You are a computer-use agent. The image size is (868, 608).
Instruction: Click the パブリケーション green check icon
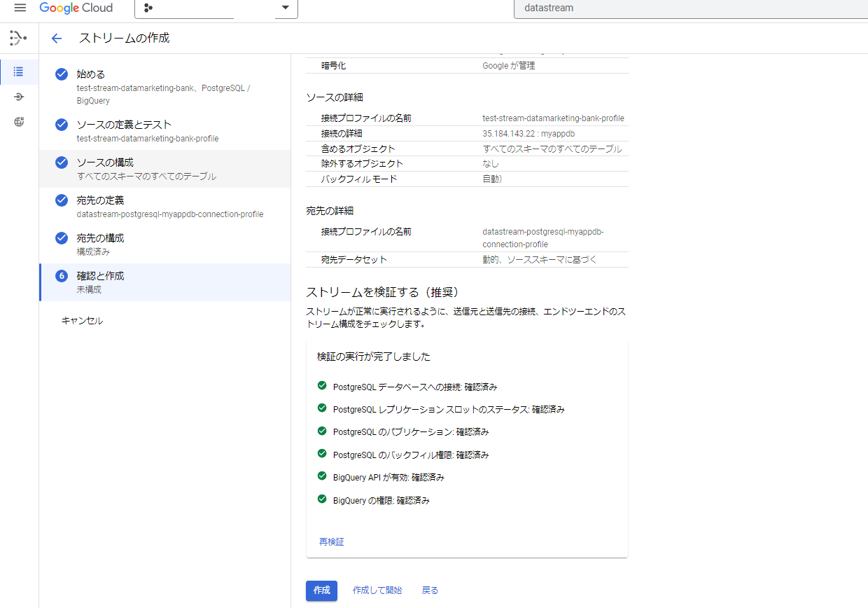322,431
